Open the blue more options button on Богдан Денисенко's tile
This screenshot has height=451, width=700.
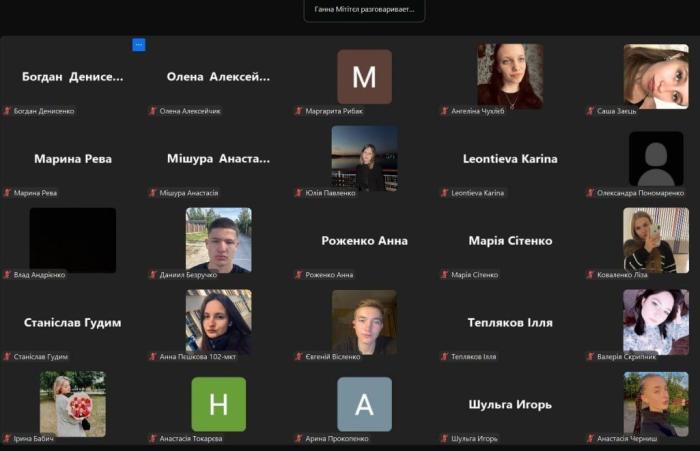[x=139, y=45]
